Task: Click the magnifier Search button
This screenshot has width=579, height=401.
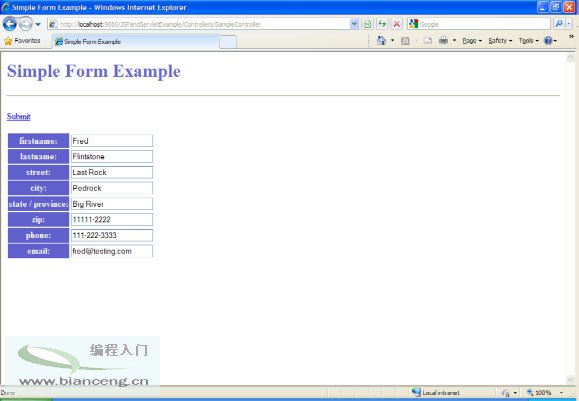Action: click(x=559, y=24)
